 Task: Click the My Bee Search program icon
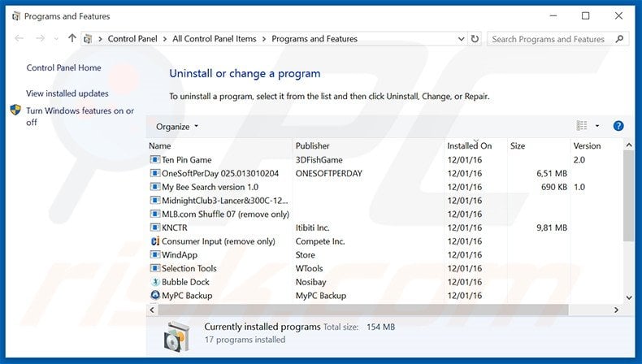tap(154, 187)
